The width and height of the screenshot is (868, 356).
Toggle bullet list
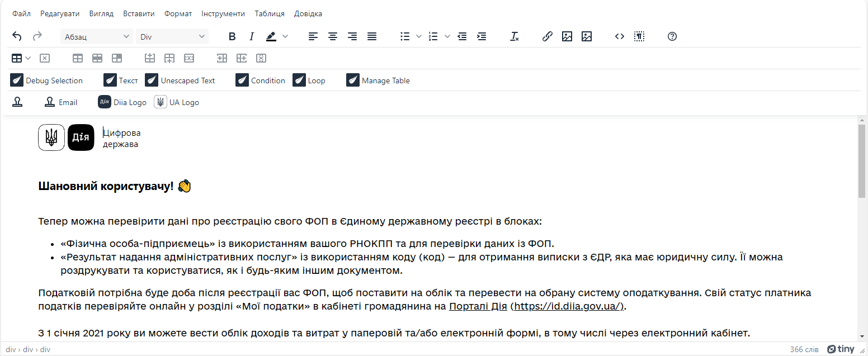(x=405, y=36)
